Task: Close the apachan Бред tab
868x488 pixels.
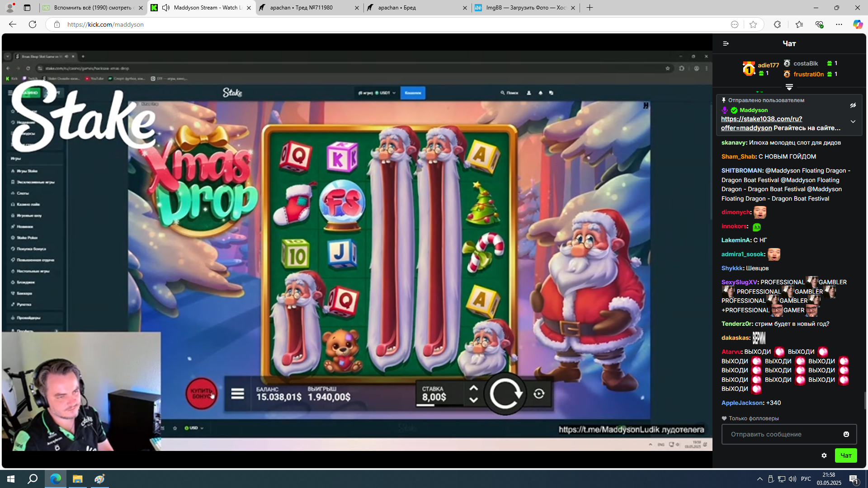Action: (465, 8)
